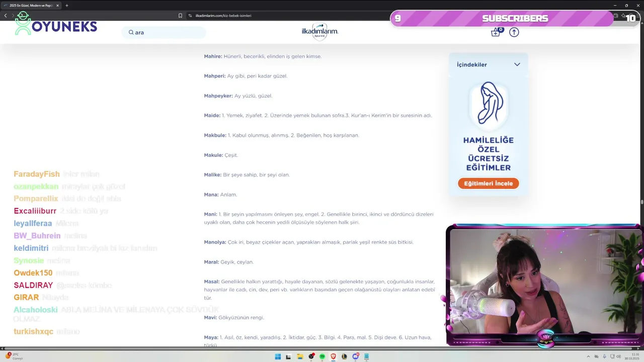Open Notepad from taskbar

(x=366, y=356)
